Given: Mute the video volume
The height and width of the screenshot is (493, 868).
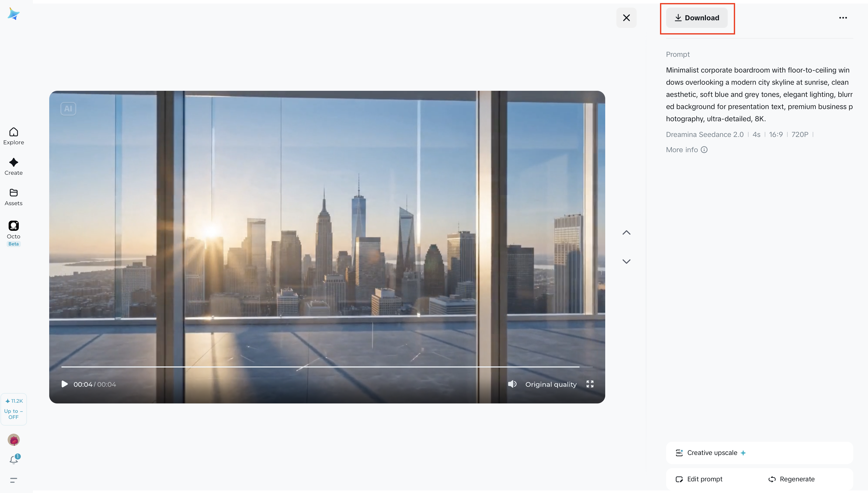Looking at the screenshot, I should click(x=512, y=384).
